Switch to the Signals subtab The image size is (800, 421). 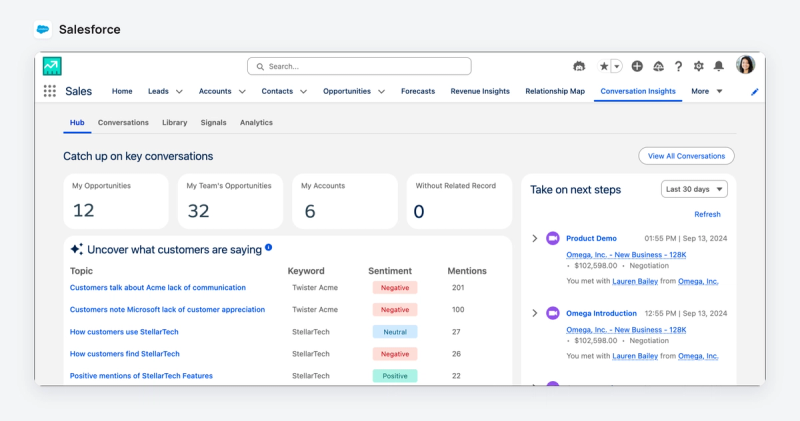(213, 122)
